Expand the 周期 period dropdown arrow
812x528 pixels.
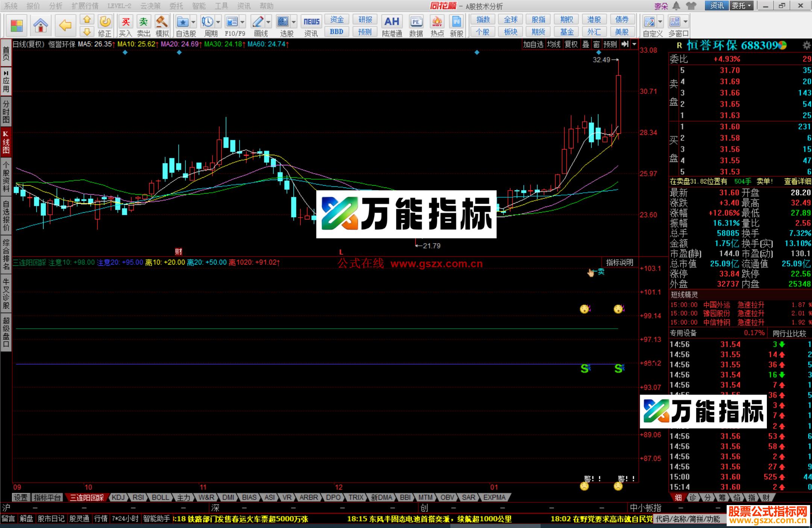pos(218,22)
